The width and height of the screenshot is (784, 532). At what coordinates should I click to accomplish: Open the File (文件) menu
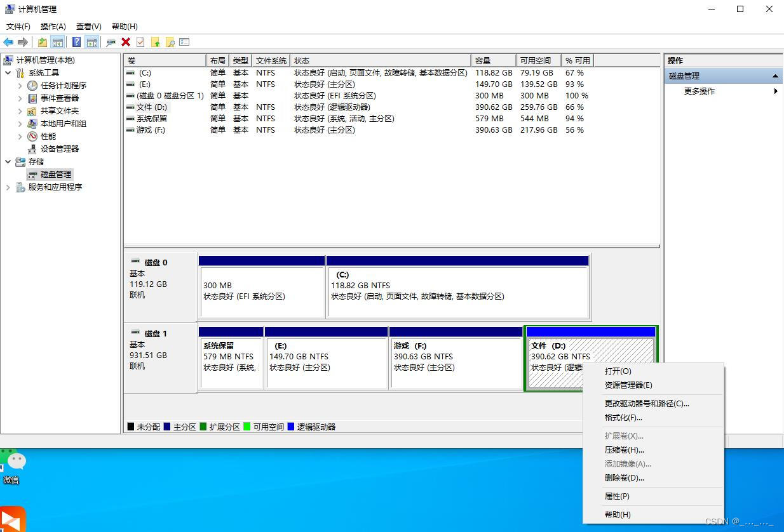[18, 26]
